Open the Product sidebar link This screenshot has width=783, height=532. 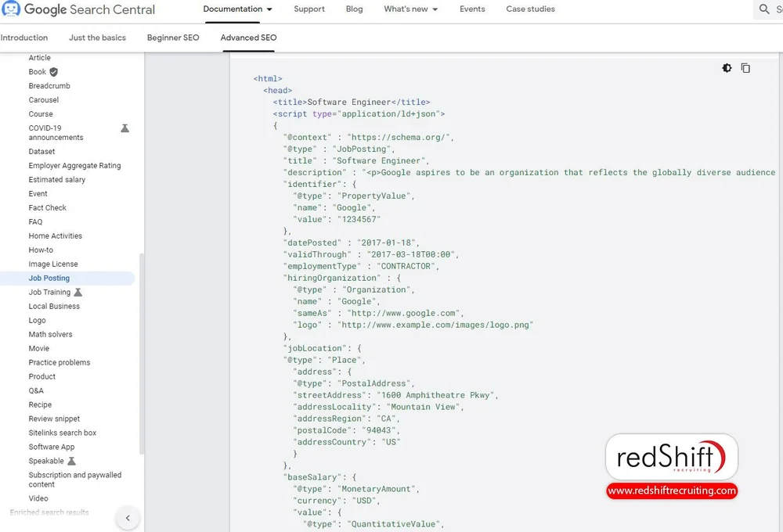click(x=42, y=376)
